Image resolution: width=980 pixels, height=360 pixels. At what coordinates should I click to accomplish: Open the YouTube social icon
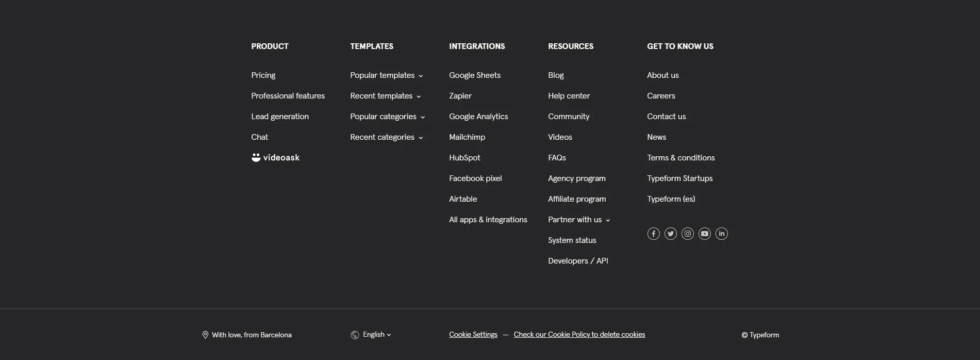pyautogui.click(x=704, y=234)
